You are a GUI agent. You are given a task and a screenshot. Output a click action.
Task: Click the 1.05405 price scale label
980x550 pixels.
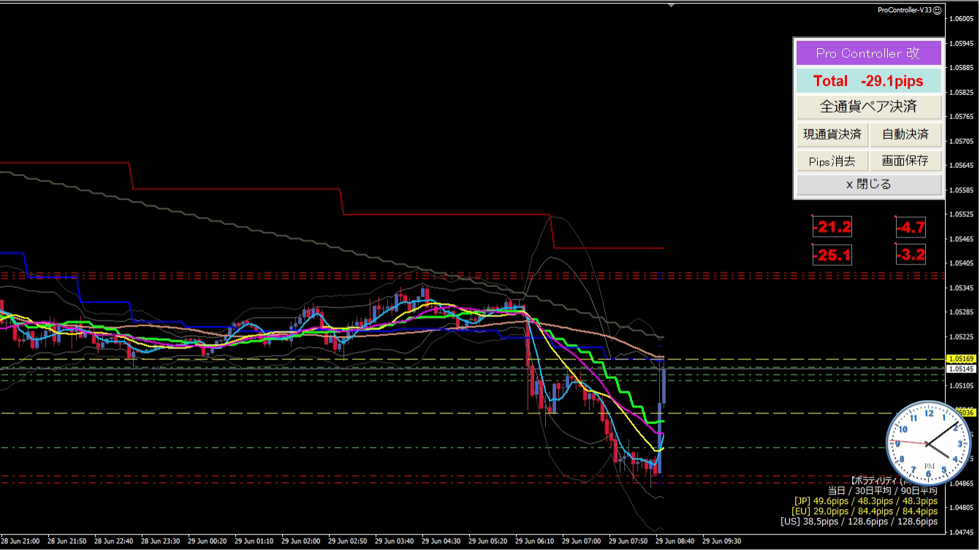coord(962,263)
